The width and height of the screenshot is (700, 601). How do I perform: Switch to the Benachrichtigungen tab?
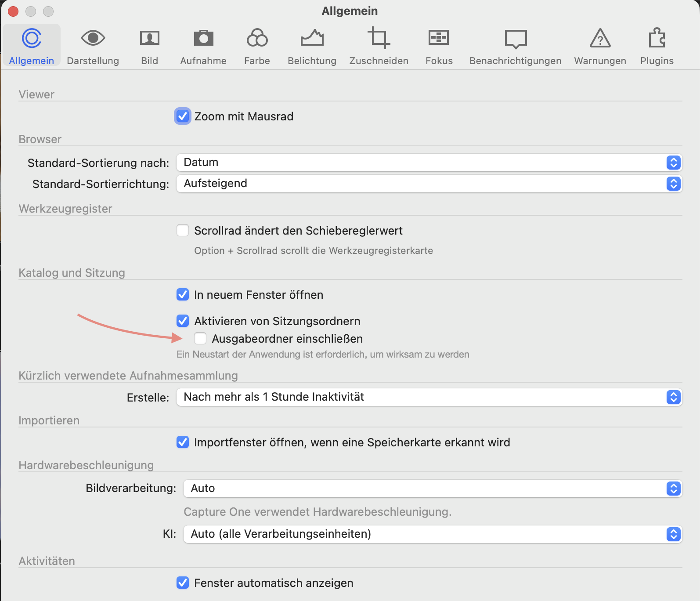[515, 46]
